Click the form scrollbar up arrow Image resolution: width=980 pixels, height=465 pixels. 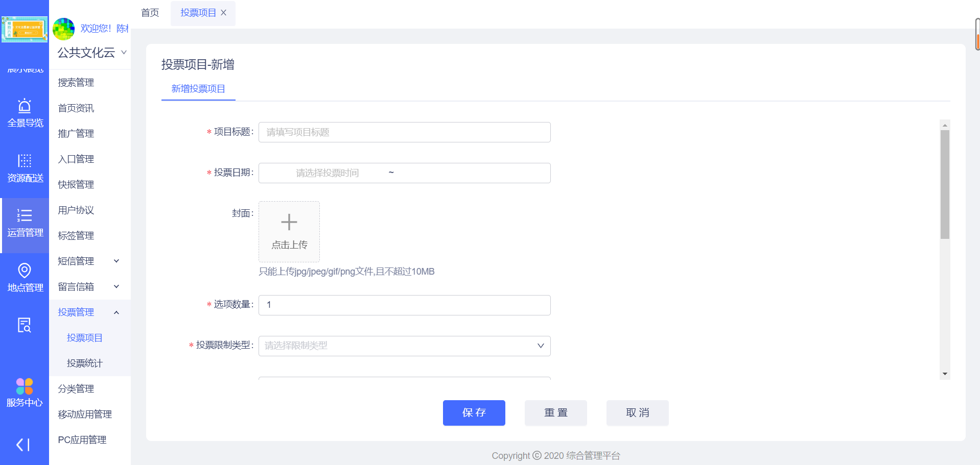(945, 125)
